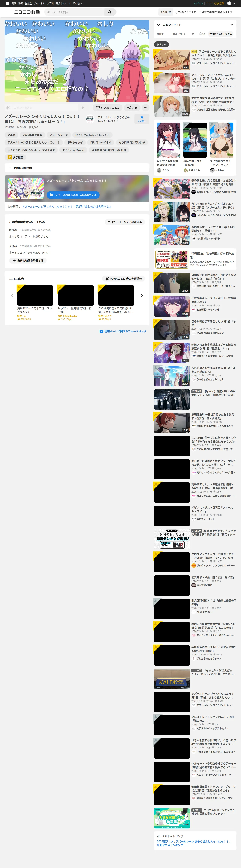Screen dimensions: 241x868
Task: Open 今期アニメランキング portal link
Action: tap(170, 845)
